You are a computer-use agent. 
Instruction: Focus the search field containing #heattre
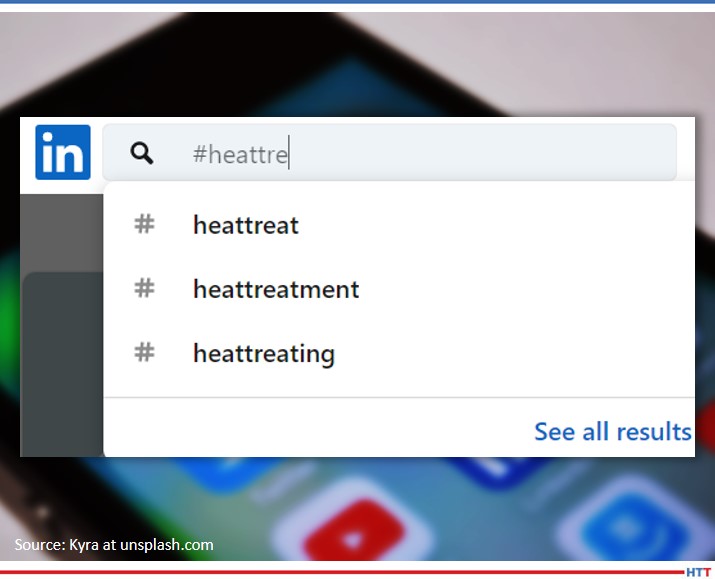point(400,153)
